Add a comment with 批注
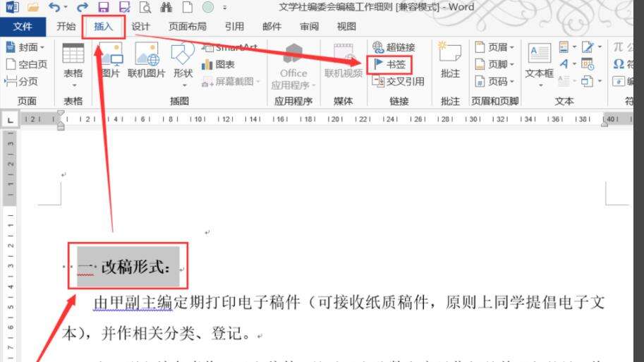644x362 pixels. coord(450,61)
